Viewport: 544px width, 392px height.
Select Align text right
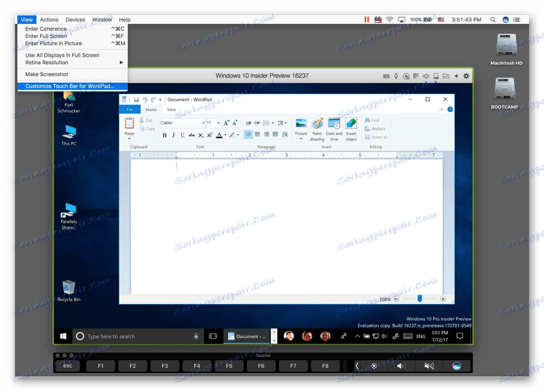tap(266, 135)
